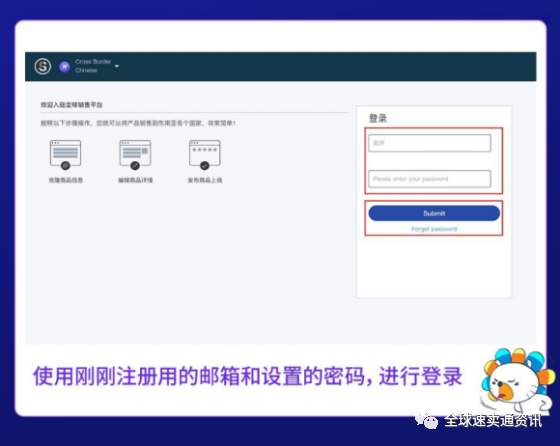Click the lion mascot cartoon image
560x446 pixels.
coord(517,381)
